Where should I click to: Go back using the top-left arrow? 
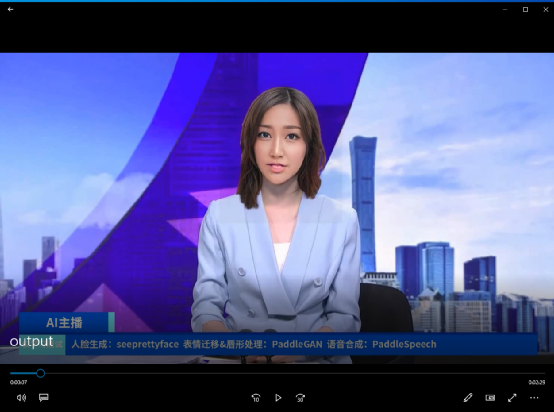pyautogui.click(x=10, y=9)
